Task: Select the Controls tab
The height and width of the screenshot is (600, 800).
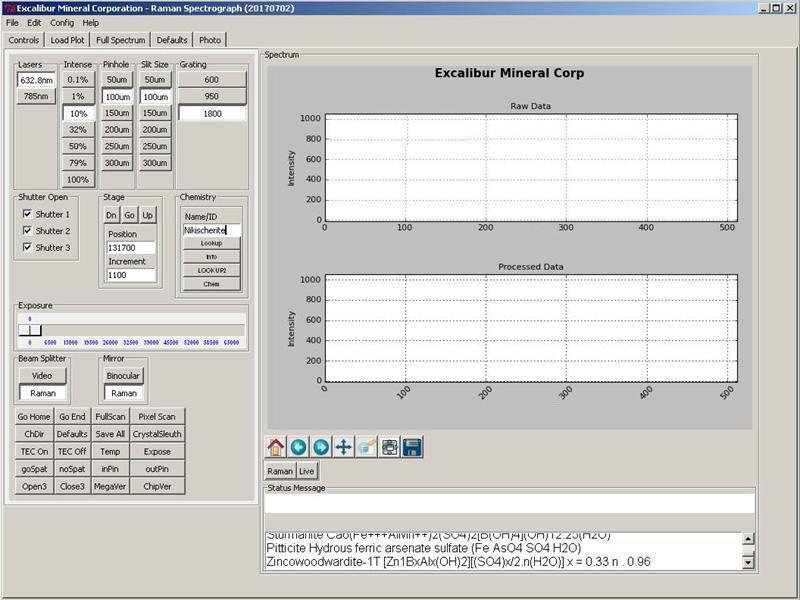Action: click(23, 40)
